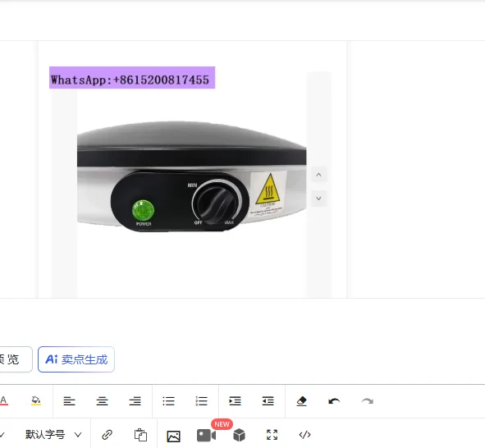Increase paragraph indent

pos(235,401)
